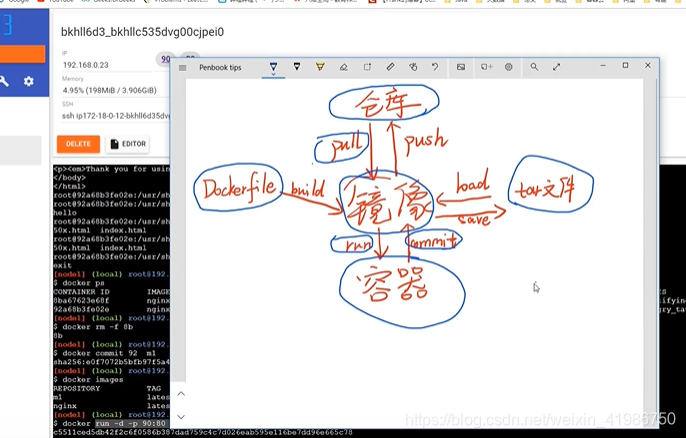This screenshot has height=438, width=686.
Task: Open settings gear in blue sidebar
Action: click(28, 81)
